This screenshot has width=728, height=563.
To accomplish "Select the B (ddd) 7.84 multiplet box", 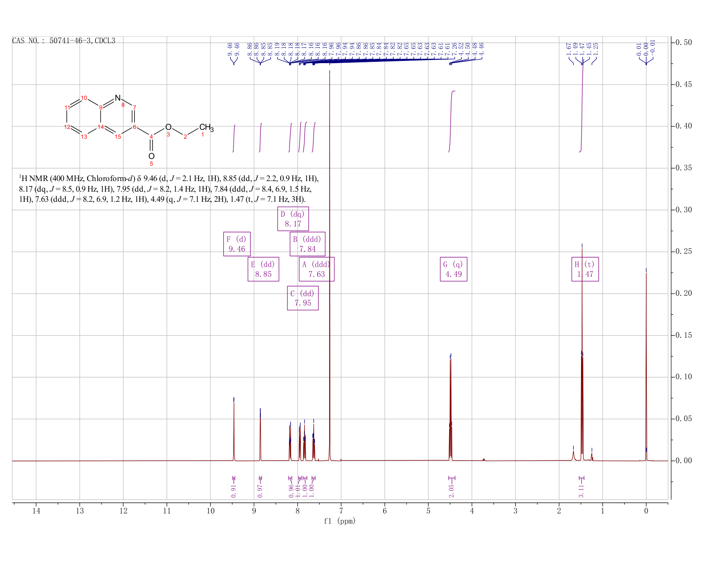I will [x=308, y=244].
